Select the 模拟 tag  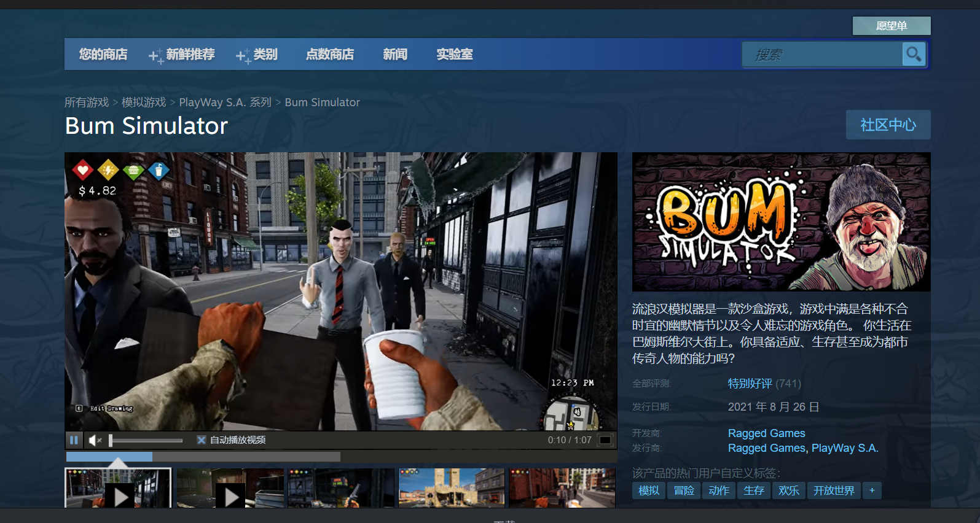[x=649, y=490]
